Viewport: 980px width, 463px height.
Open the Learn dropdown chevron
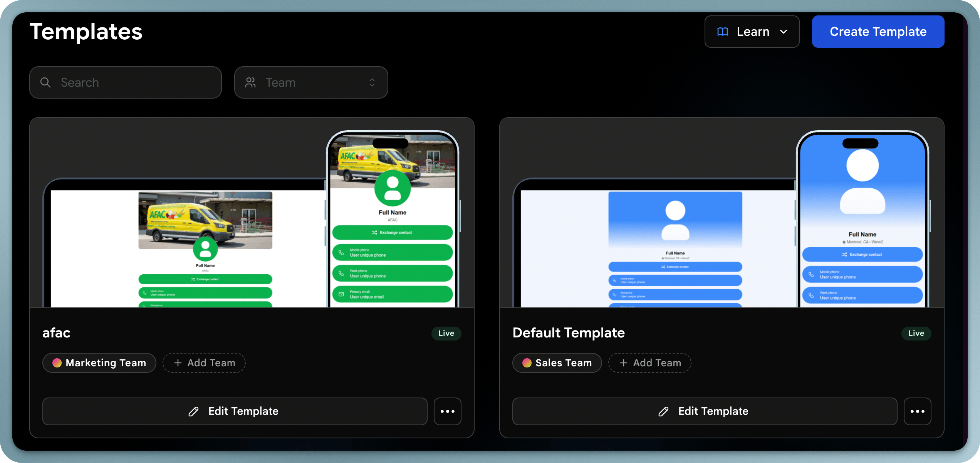click(784, 32)
